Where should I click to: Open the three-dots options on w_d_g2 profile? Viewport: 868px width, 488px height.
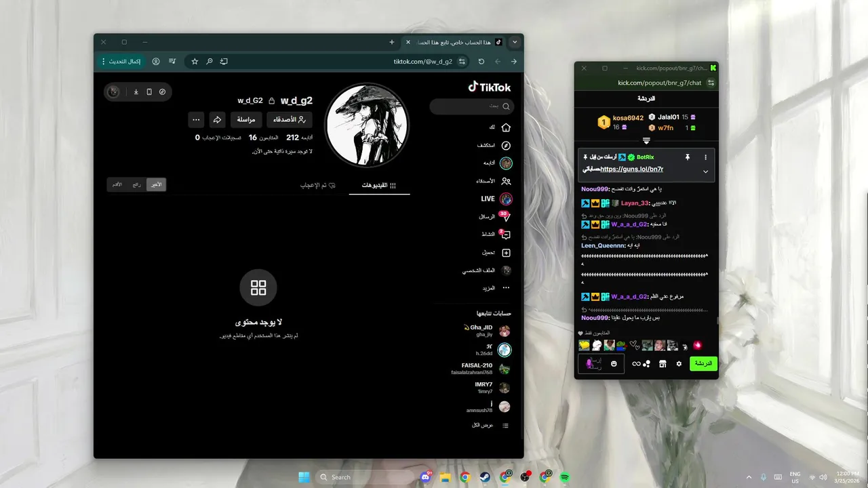click(196, 120)
